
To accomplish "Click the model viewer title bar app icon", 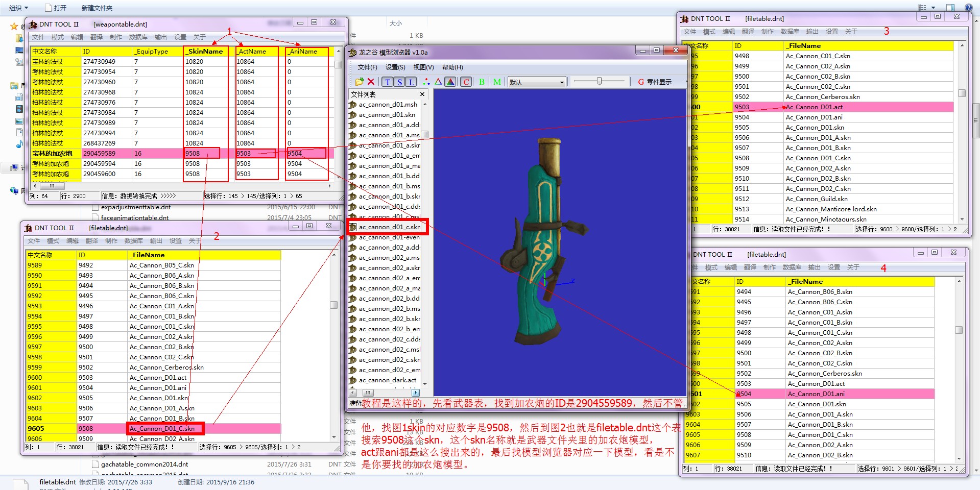I will coord(352,52).
